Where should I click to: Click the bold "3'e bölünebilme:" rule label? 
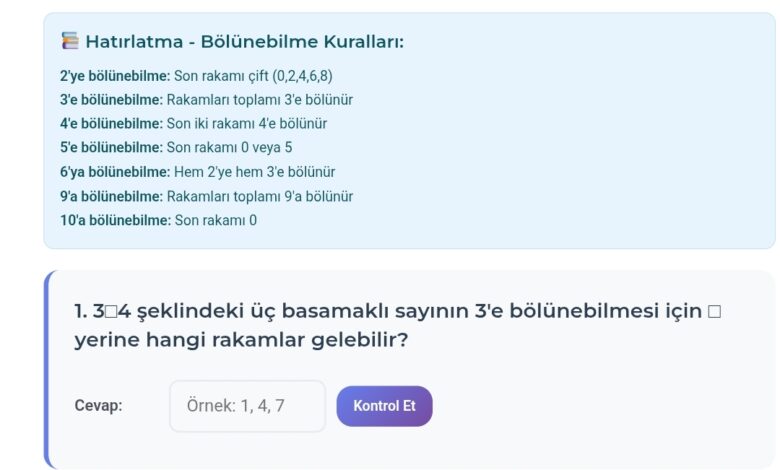pyautogui.click(x=111, y=100)
